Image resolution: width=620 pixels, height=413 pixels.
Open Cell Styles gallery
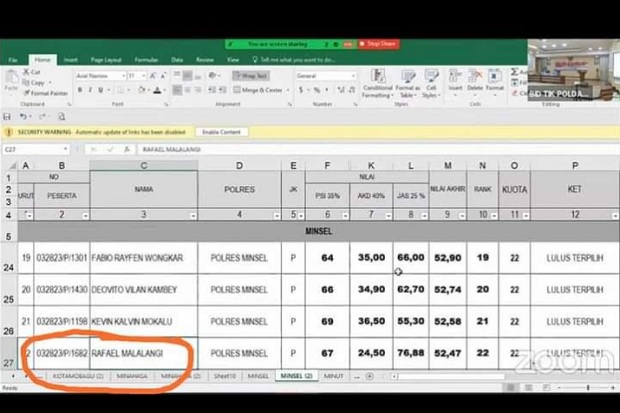pyautogui.click(x=431, y=83)
